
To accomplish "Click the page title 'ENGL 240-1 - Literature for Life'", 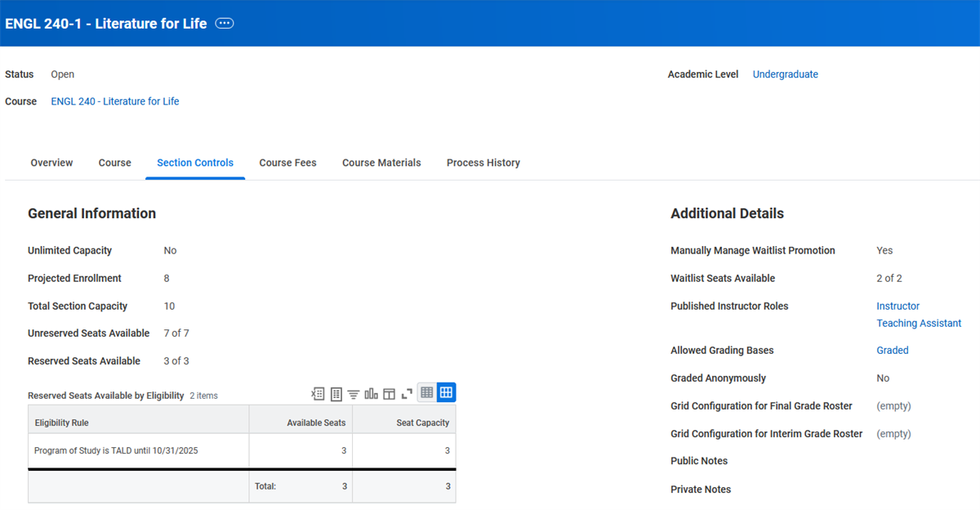I will point(106,23).
